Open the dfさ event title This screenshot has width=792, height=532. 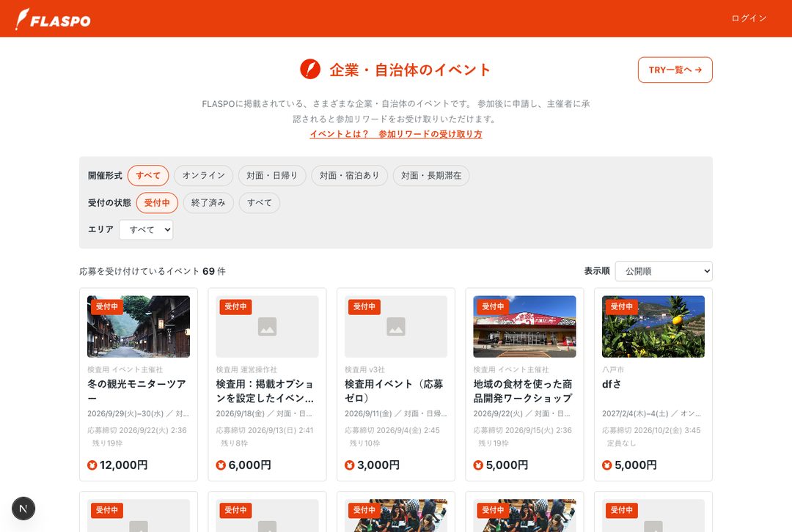[612, 384]
